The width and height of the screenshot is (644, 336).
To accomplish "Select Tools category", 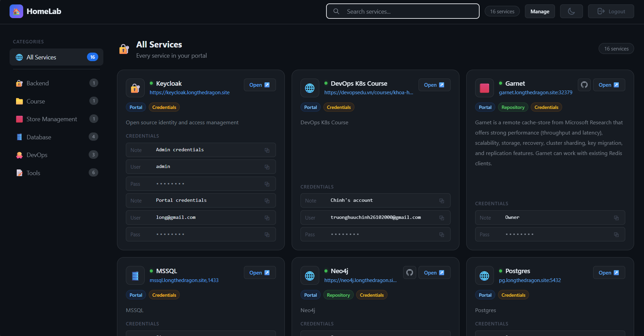I will (56, 173).
